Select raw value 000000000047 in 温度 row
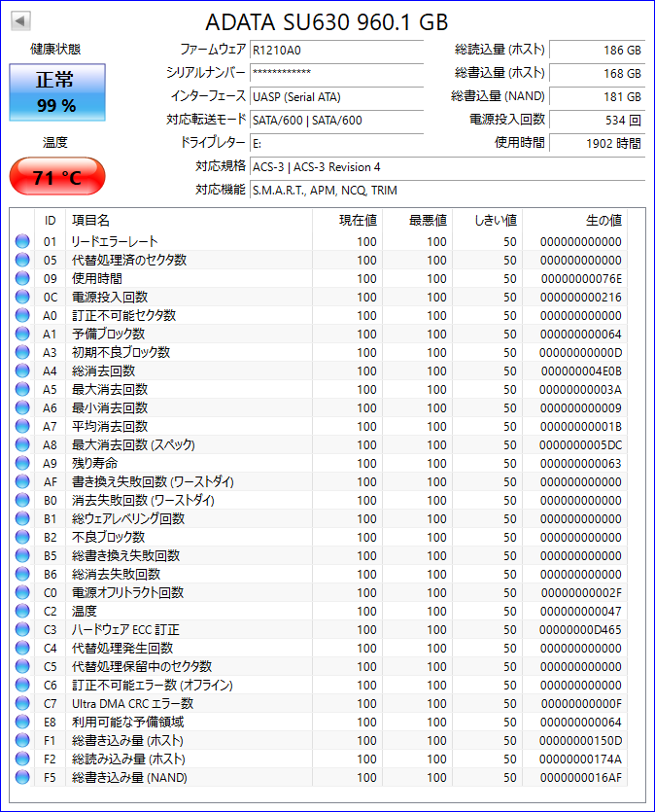 pos(581,611)
